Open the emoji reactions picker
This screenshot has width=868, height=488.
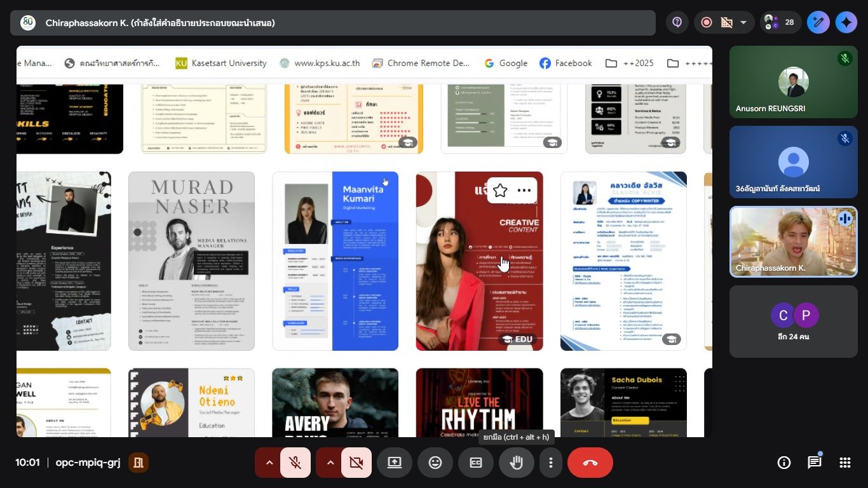click(x=435, y=463)
